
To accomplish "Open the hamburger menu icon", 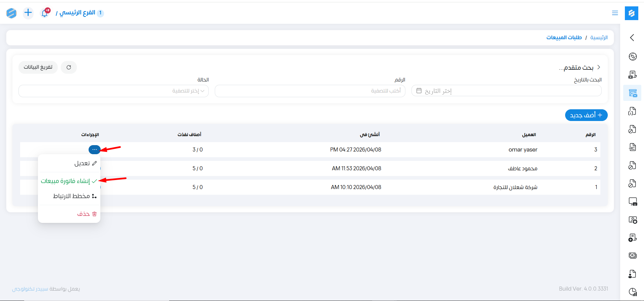I will tap(615, 13).
